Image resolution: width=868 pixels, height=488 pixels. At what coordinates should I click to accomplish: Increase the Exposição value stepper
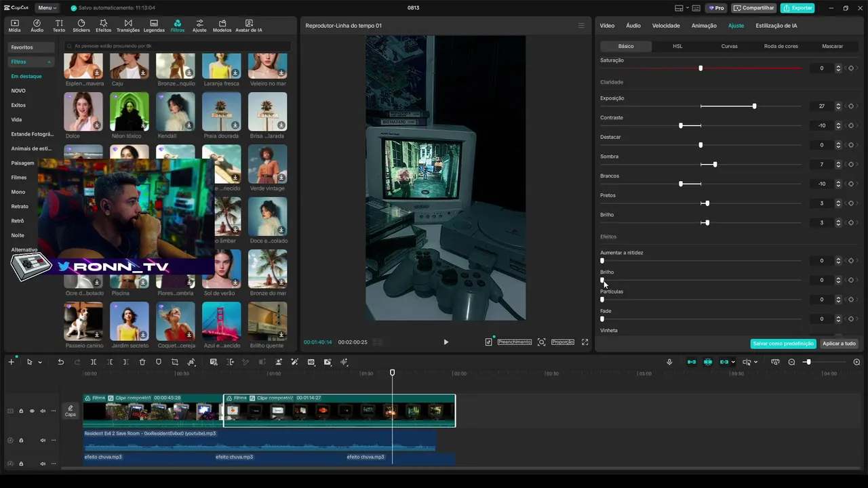[838, 104]
